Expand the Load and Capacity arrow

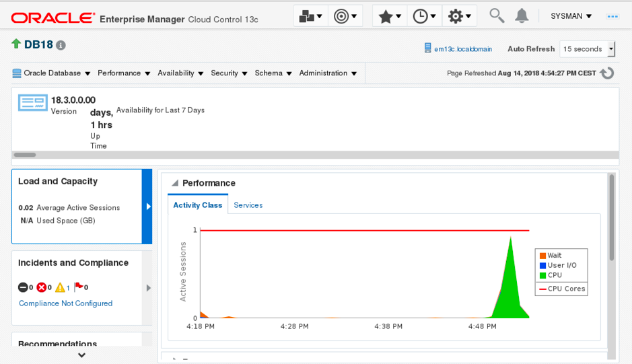point(148,207)
